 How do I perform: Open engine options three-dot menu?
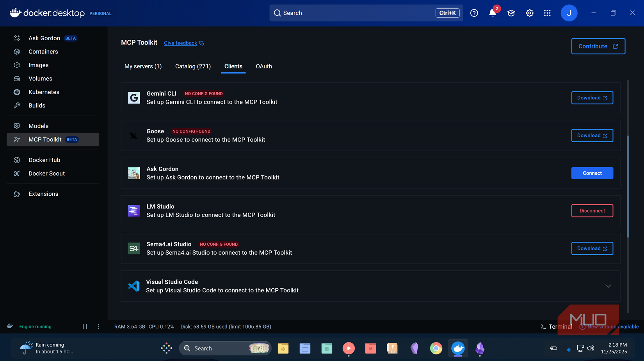pyautogui.click(x=98, y=327)
